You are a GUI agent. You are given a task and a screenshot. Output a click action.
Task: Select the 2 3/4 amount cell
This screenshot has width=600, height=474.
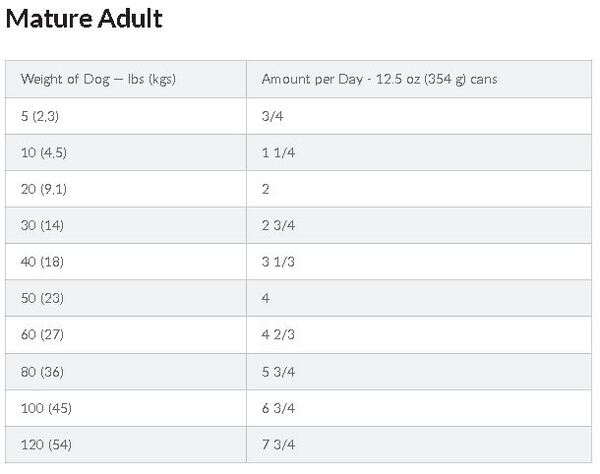click(x=419, y=225)
